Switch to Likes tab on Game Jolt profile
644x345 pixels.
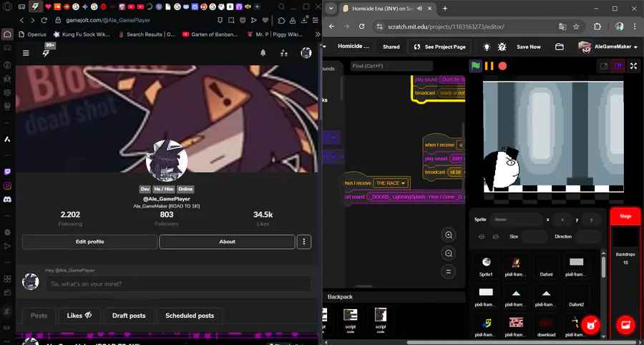click(79, 316)
